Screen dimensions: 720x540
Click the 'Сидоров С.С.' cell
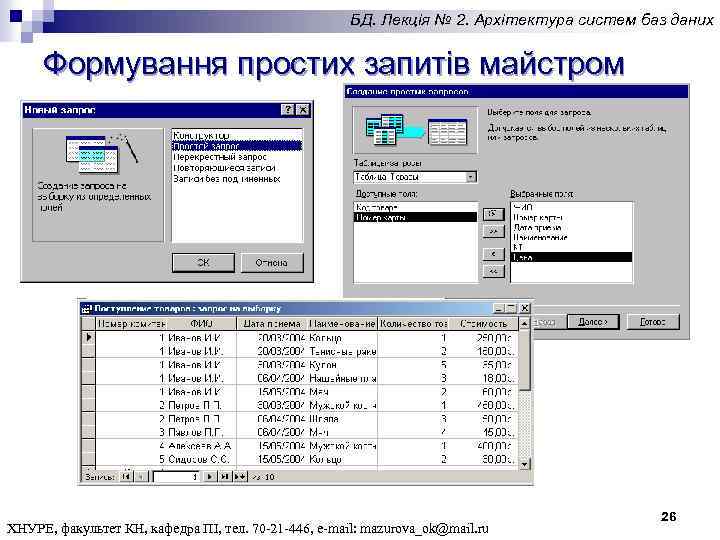coord(201,459)
